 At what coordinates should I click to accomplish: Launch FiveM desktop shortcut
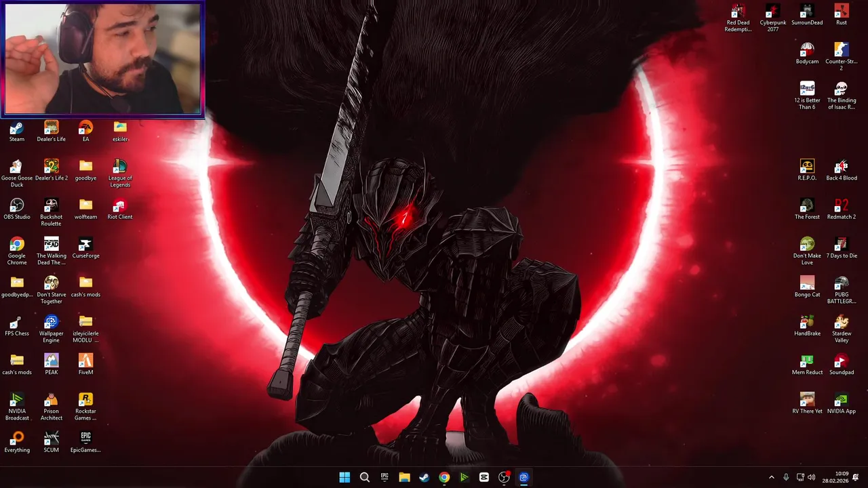pos(85,365)
